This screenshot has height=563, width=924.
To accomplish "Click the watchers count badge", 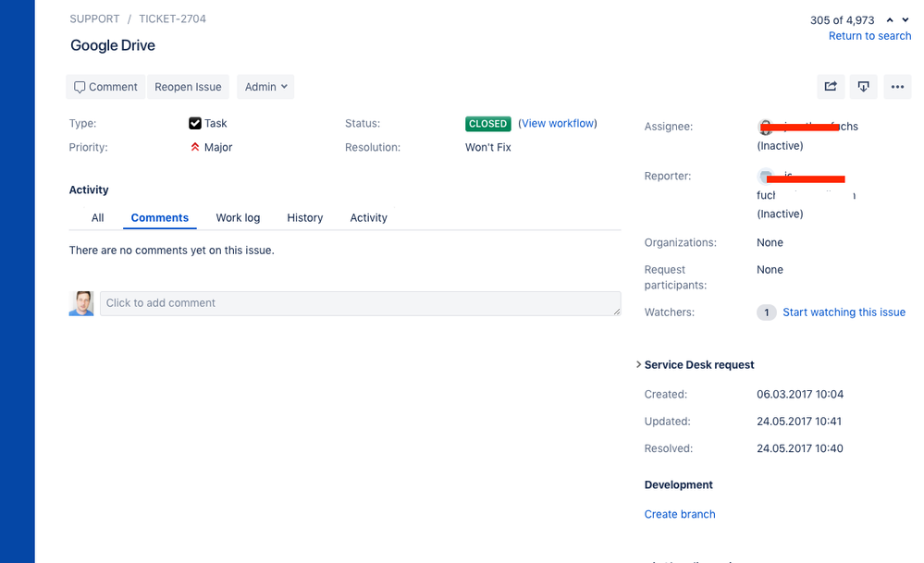I will [x=766, y=312].
